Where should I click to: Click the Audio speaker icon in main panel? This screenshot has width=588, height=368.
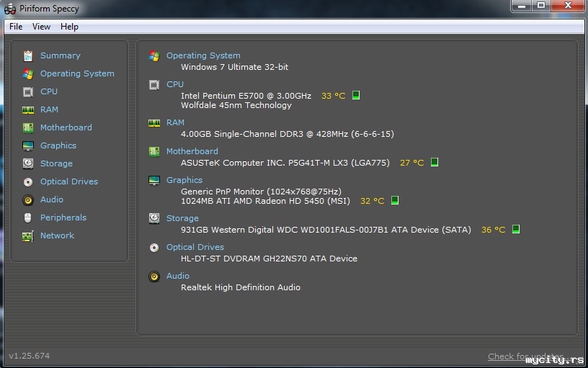click(x=154, y=277)
